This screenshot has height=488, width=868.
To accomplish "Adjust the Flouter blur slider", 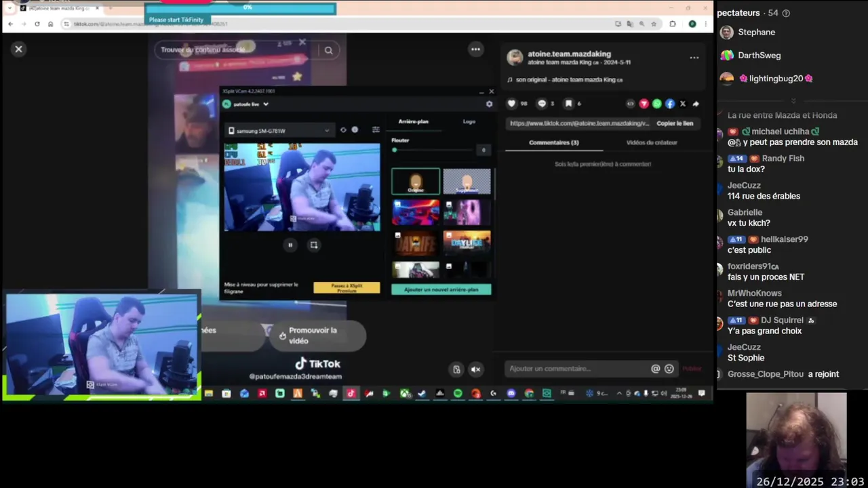I will coord(433,150).
